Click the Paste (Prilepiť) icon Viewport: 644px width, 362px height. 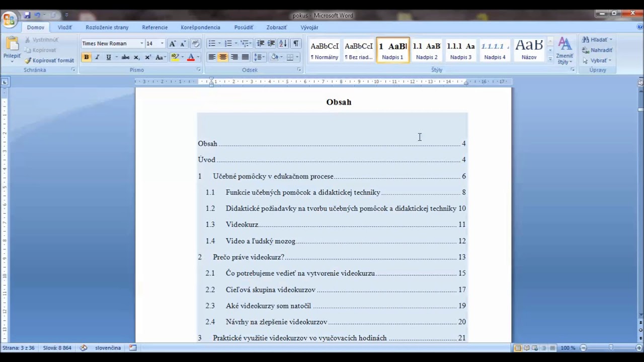pyautogui.click(x=12, y=45)
